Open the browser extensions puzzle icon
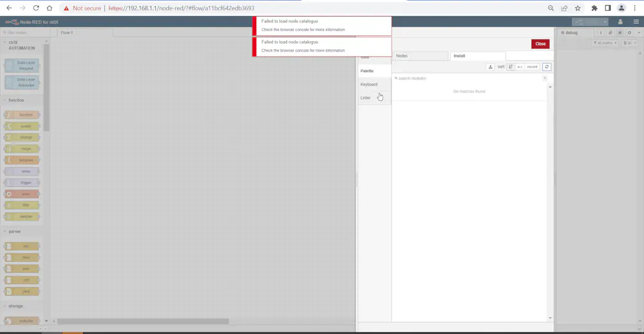The image size is (644, 334). click(x=594, y=8)
